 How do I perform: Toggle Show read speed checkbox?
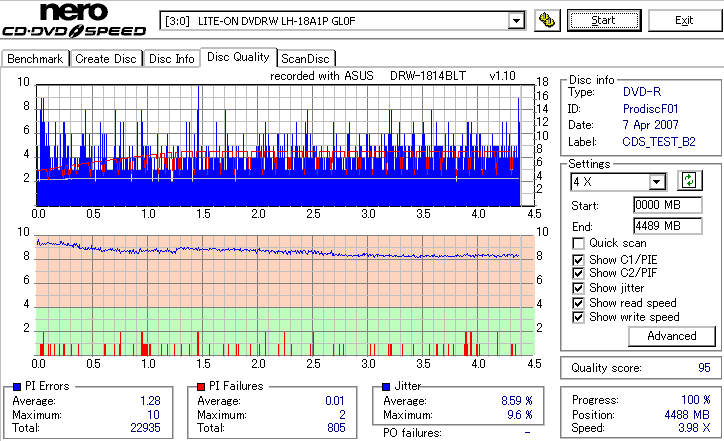pyautogui.click(x=578, y=303)
